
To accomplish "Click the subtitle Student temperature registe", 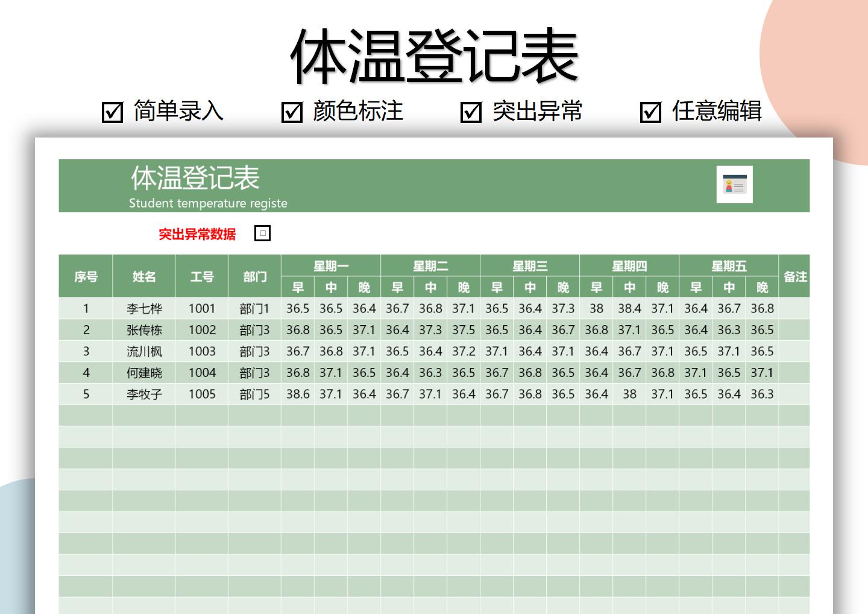I will pos(208,203).
